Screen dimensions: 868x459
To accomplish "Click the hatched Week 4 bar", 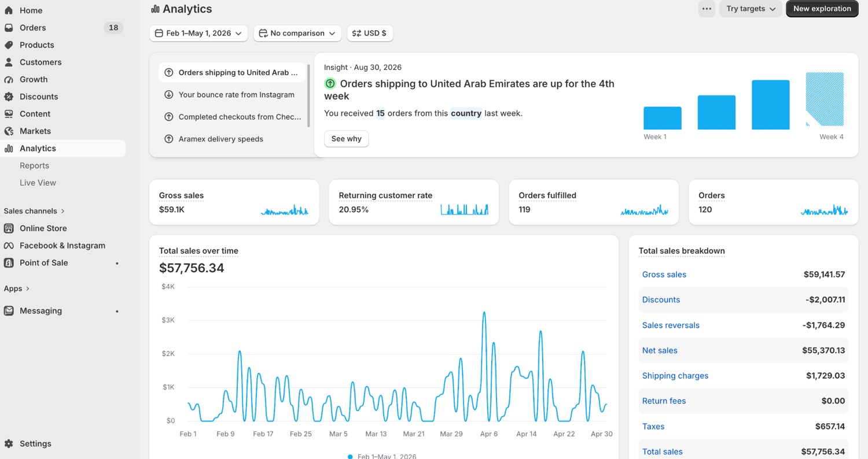I will [x=825, y=99].
